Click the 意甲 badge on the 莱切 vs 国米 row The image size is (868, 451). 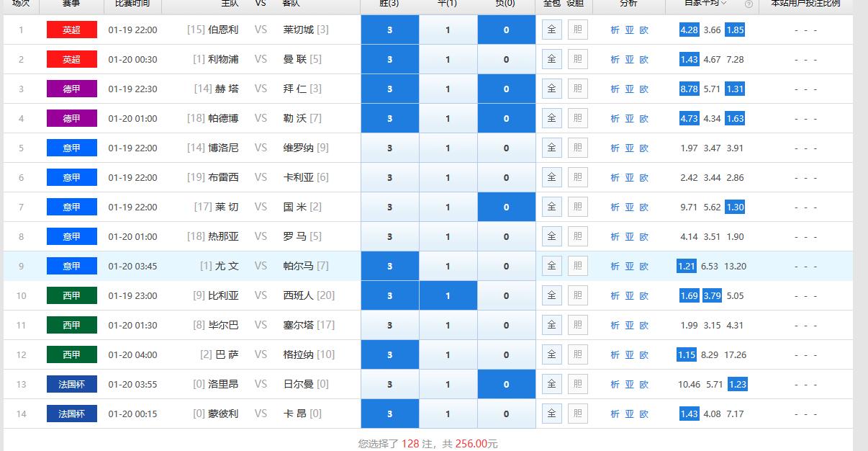pos(71,207)
